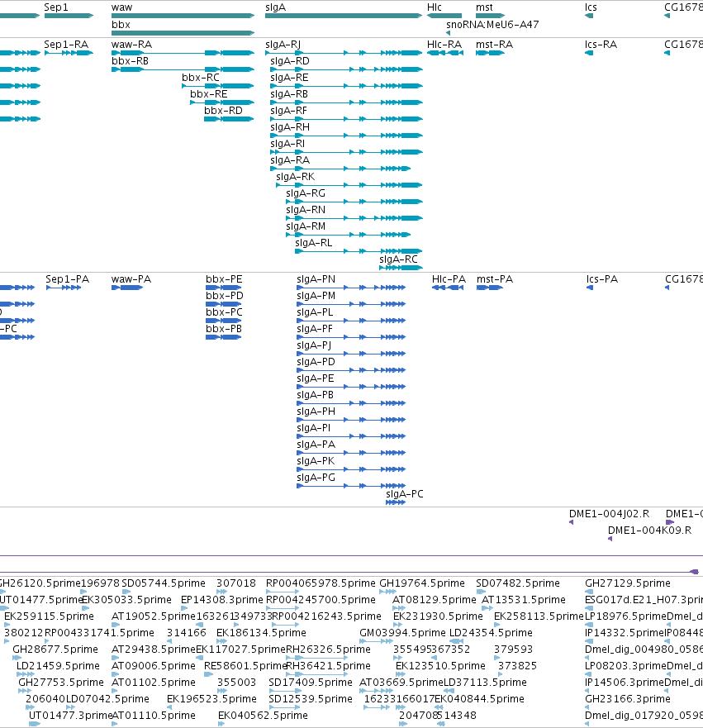Screen dimensions: 703x728
Task: Open the waw-PA protein feature
Action: (x=127, y=288)
